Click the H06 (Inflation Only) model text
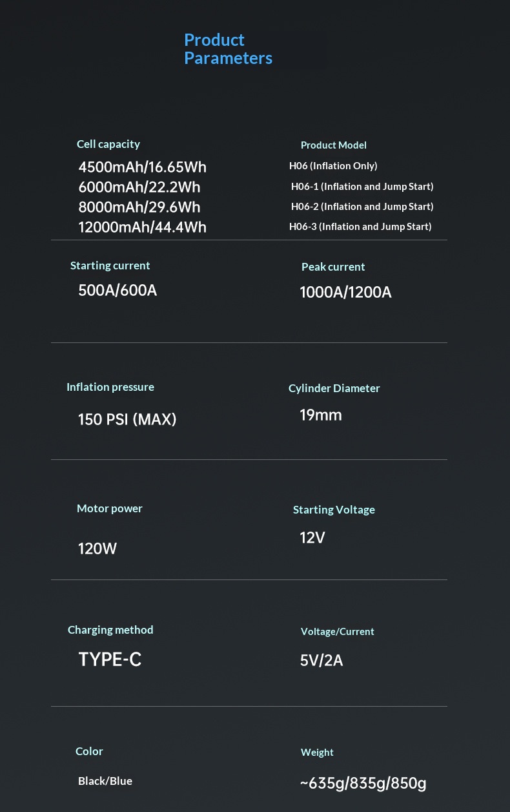The height and width of the screenshot is (812, 510). point(333,166)
